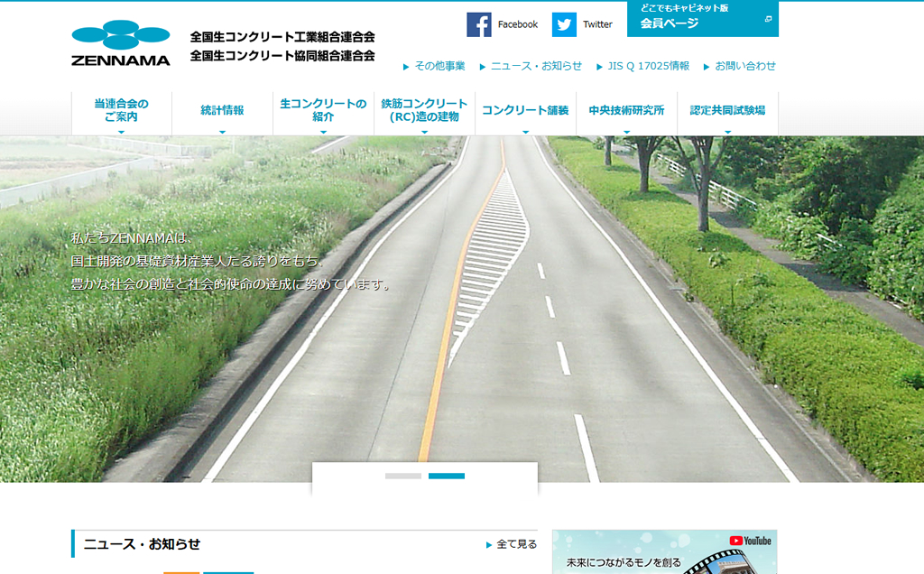The width and height of the screenshot is (924, 574).
Task: Expand 当連合会のご案内 menu
Action: point(121,111)
